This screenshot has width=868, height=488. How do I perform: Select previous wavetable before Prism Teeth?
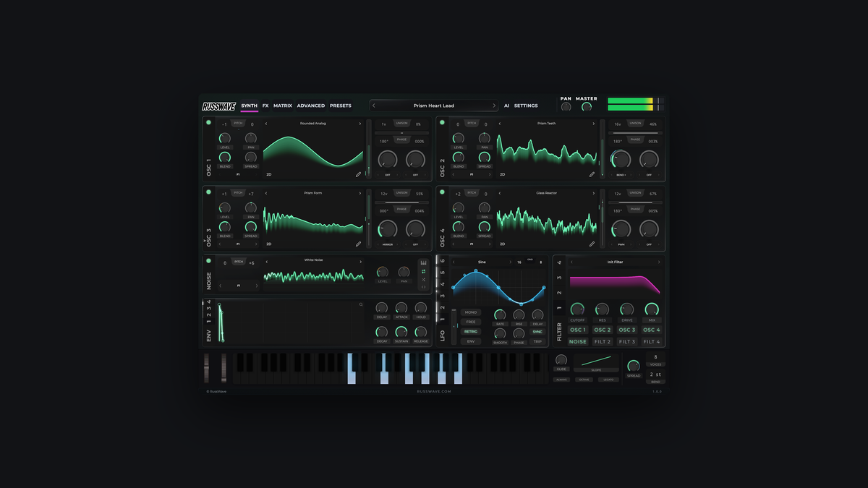(x=500, y=124)
